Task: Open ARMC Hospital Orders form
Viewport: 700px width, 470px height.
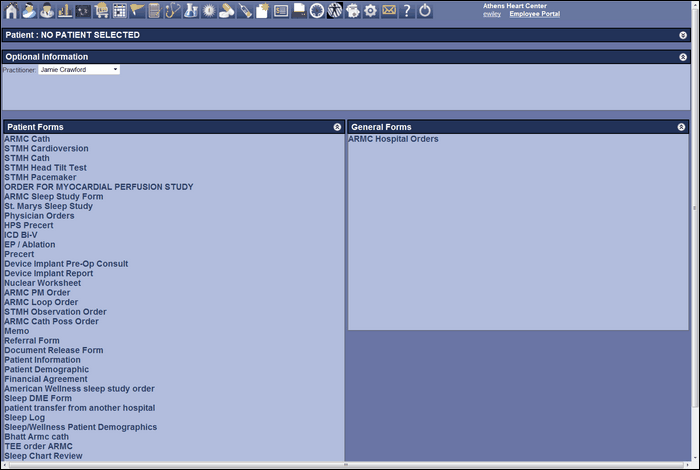Action: pos(393,139)
